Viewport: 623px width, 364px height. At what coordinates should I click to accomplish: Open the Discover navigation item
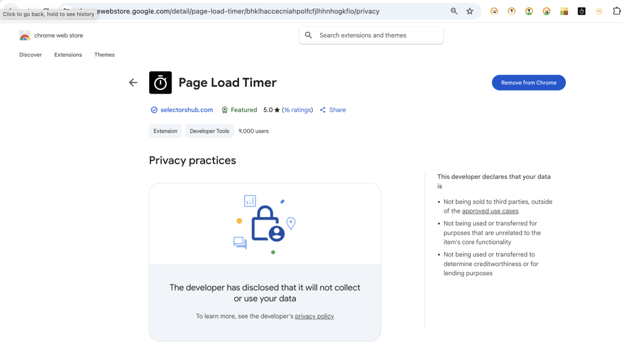pyautogui.click(x=30, y=55)
